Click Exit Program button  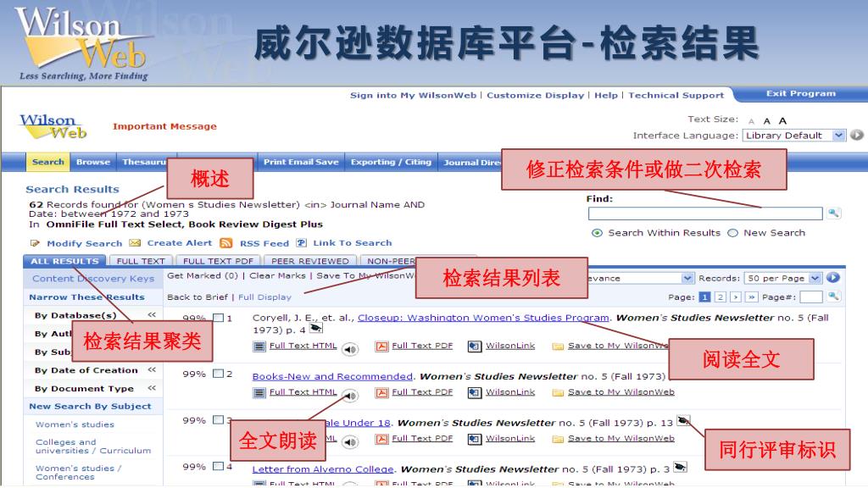pyautogui.click(x=800, y=93)
